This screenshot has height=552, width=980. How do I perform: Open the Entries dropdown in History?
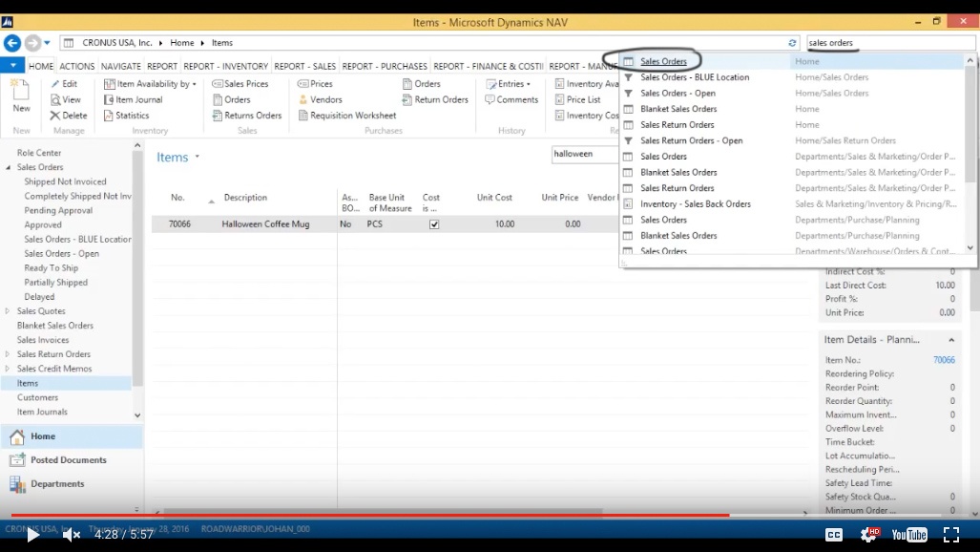[509, 84]
